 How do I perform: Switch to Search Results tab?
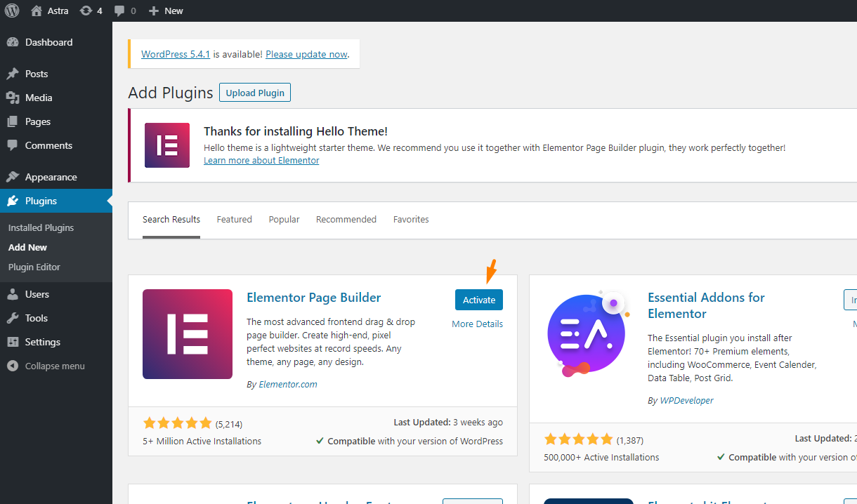point(171,220)
